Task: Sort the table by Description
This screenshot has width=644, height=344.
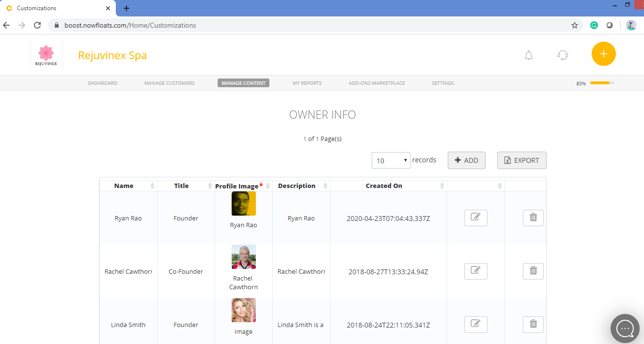Action: click(x=301, y=186)
